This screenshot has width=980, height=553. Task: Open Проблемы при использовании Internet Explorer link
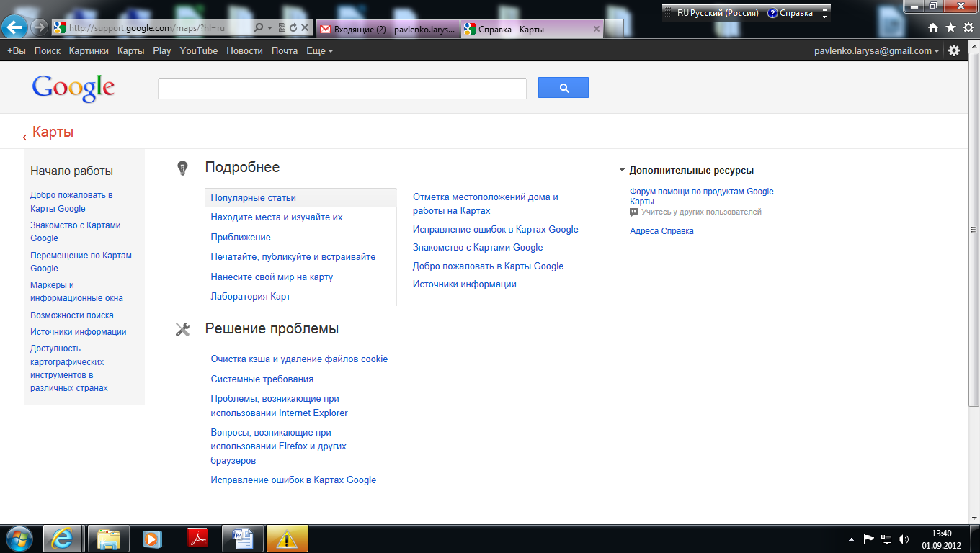tap(279, 406)
